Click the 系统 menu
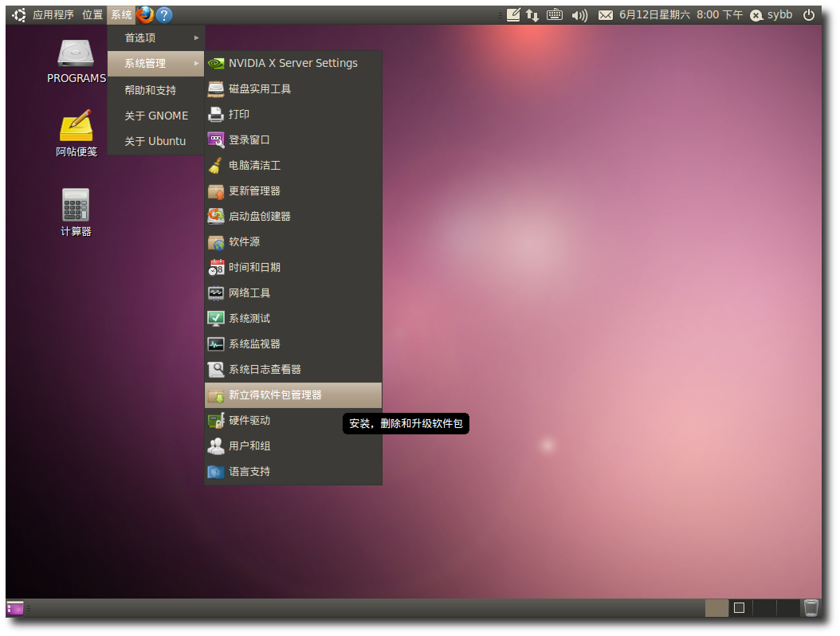 121,15
